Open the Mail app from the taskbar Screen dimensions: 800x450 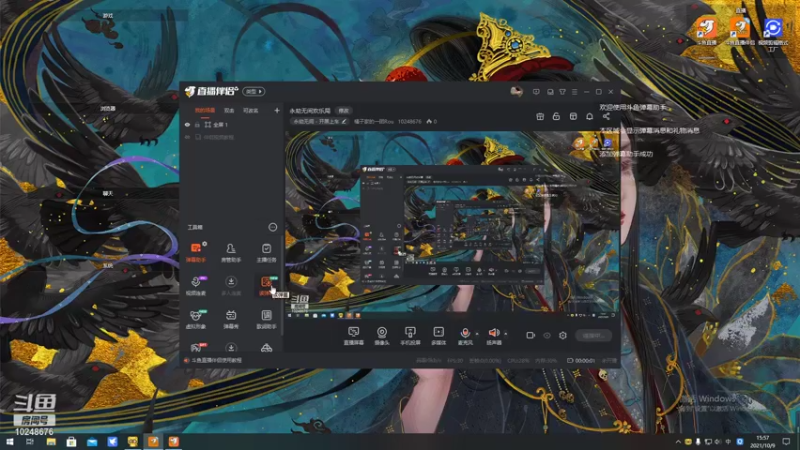pos(92,442)
